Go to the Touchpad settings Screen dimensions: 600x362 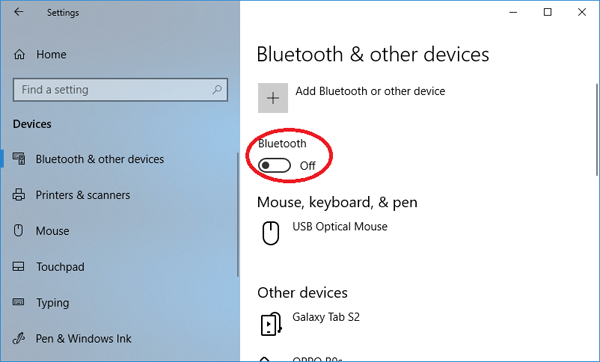[x=60, y=267]
